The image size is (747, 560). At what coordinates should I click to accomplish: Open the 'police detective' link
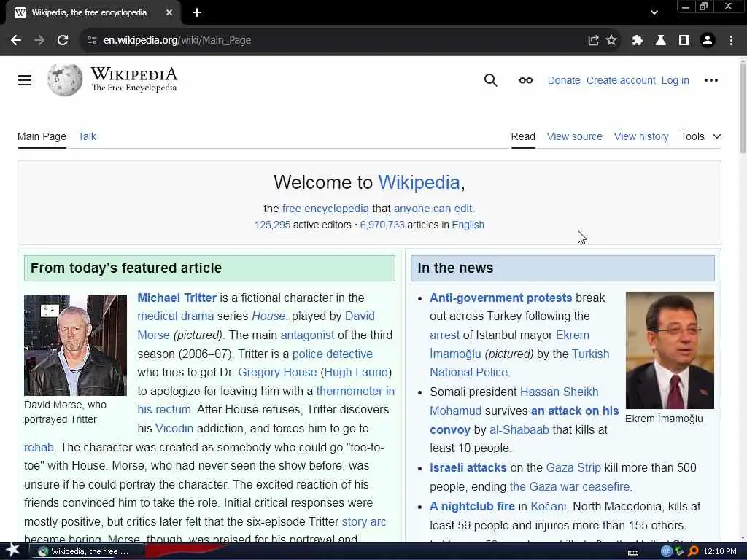[x=333, y=354]
